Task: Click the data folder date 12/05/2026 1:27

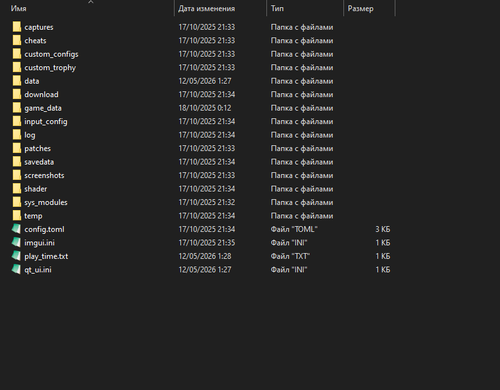Action: (x=205, y=81)
